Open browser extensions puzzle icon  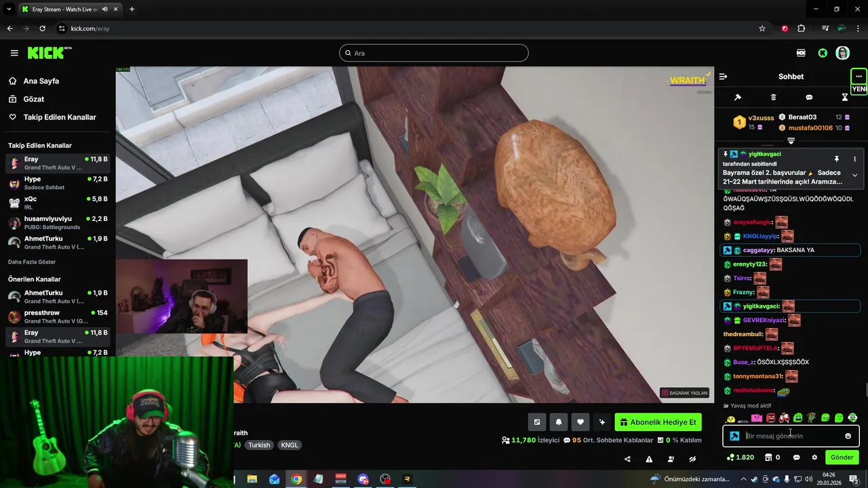(802, 28)
